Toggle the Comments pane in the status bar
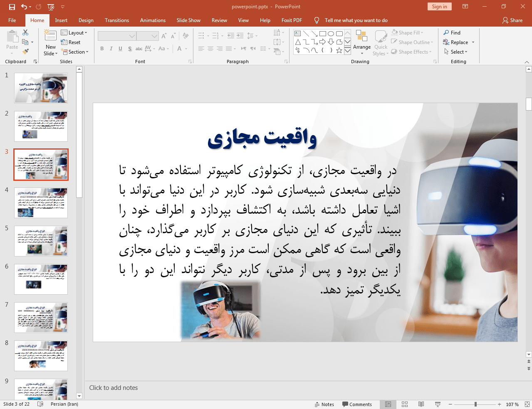 tap(357, 404)
